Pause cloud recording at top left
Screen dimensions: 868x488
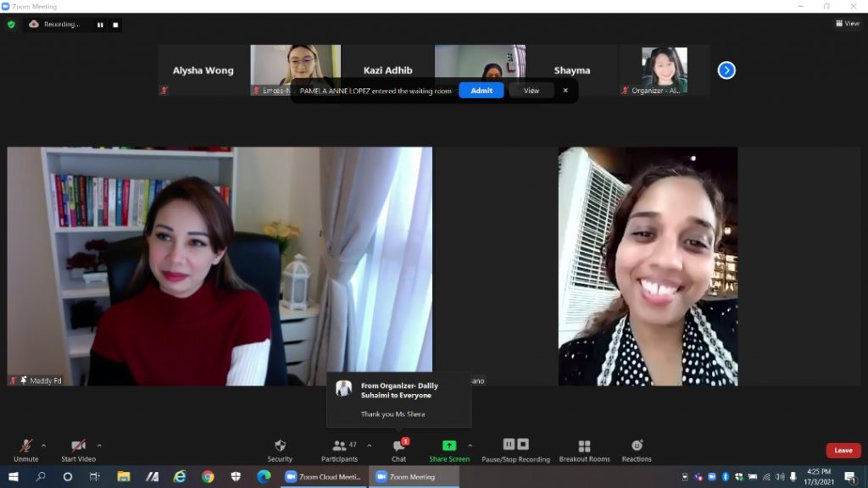(x=100, y=25)
